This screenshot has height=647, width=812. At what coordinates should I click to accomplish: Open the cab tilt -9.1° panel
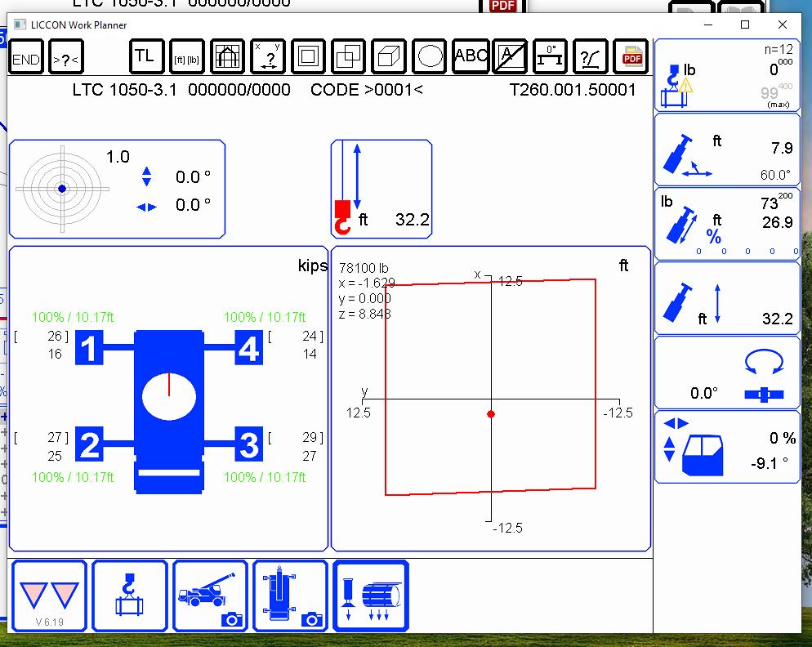pyautogui.click(x=728, y=447)
